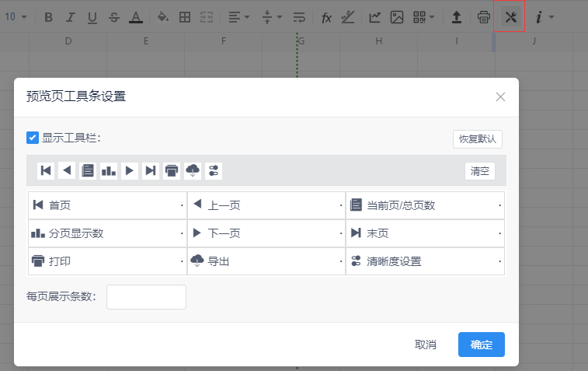Cancel the dialog with 取消

click(x=425, y=345)
